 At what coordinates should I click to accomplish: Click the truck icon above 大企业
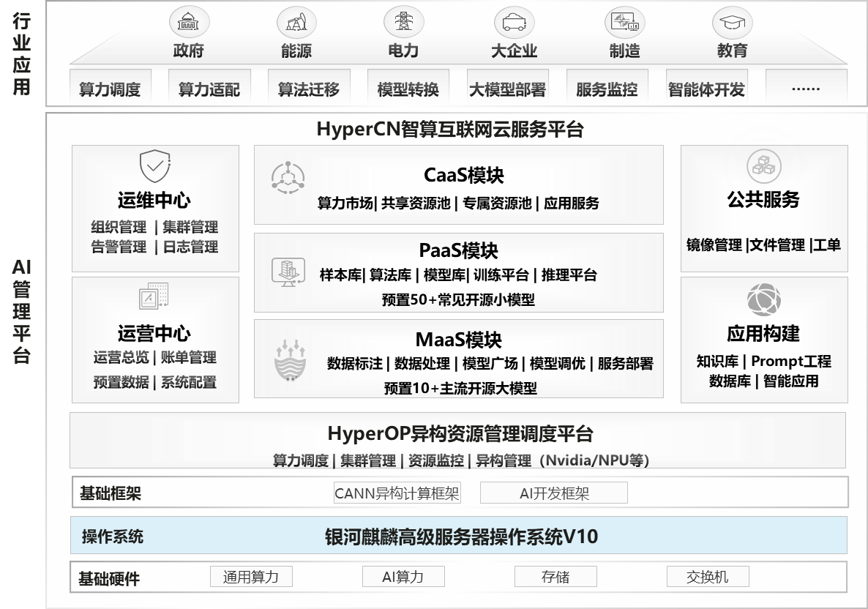[x=514, y=22]
